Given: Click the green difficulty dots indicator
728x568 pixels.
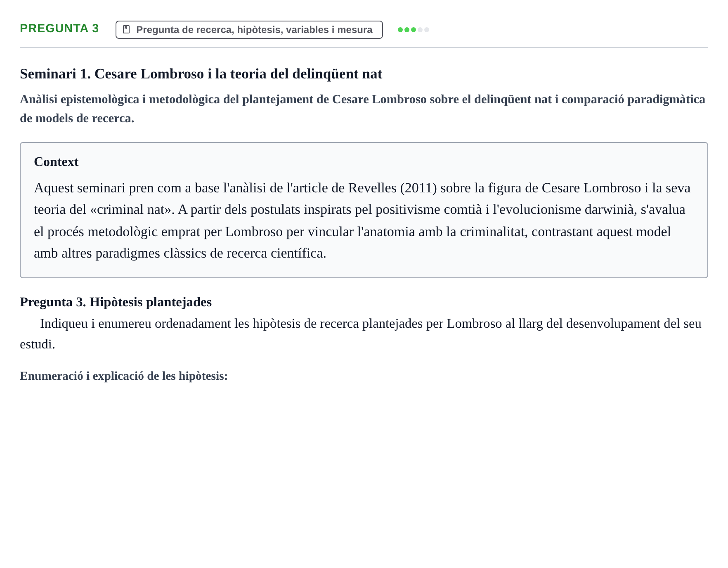Looking at the screenshot, I should point(413,30).
